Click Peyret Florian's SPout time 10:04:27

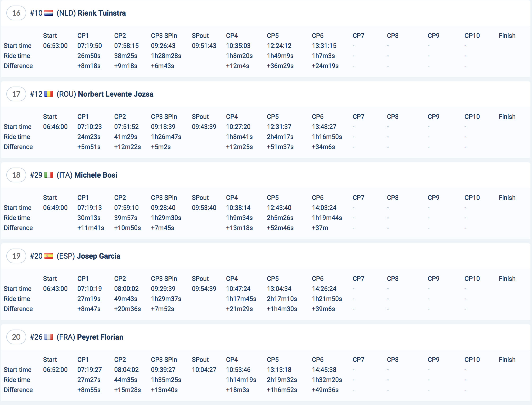[x=204, y=370]
